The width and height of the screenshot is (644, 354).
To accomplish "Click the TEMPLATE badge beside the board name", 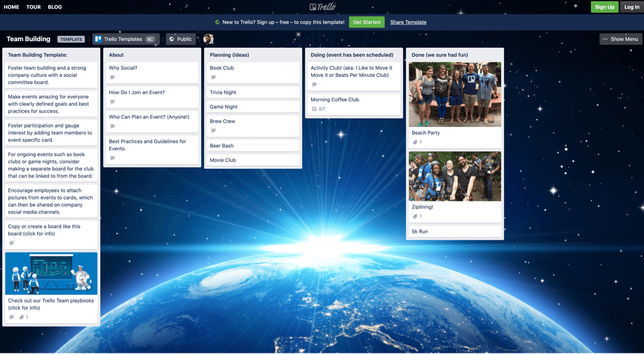I will [71, 39].
